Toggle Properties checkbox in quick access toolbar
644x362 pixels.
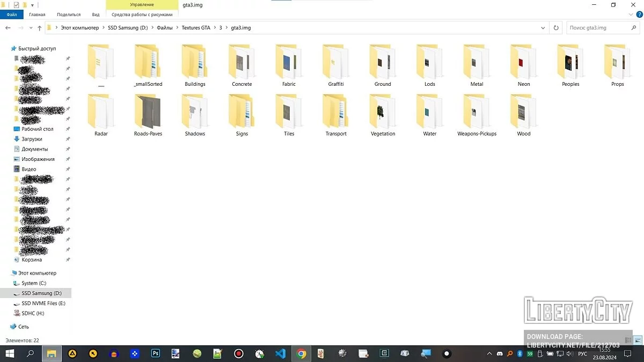click(17, 5)
